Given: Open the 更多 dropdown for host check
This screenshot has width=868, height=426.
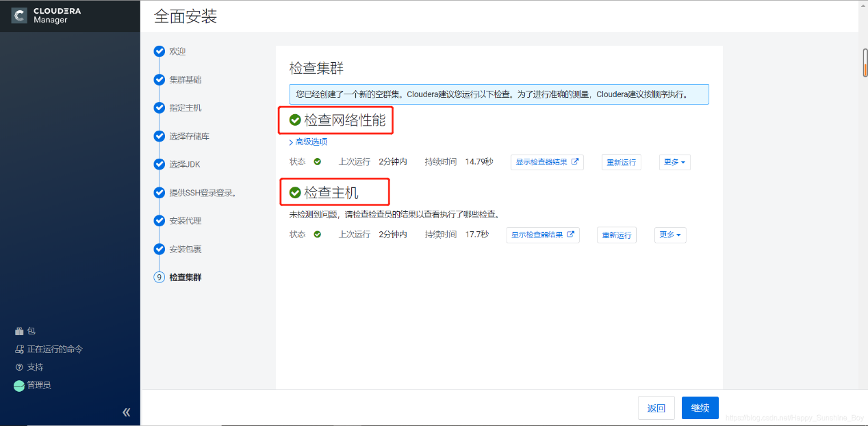Looking at the screenshot, I should click(x=669, y=235).
